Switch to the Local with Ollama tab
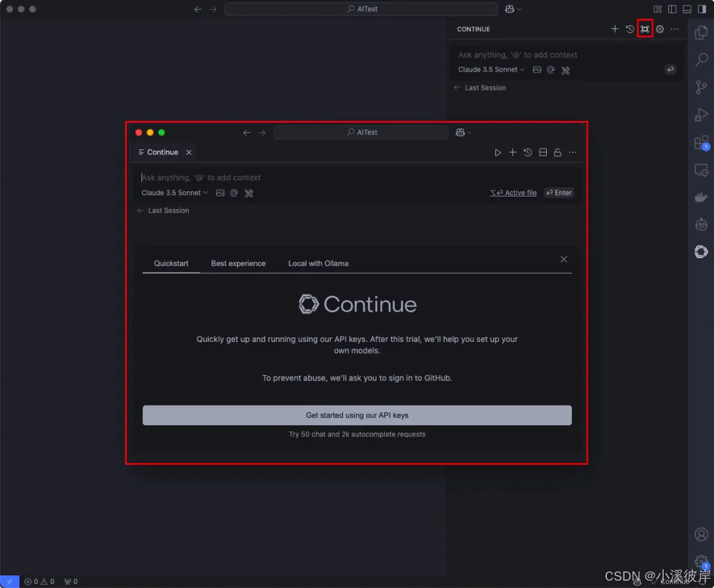The width and height of the screenshot is (714, 588). coord(318,263)
